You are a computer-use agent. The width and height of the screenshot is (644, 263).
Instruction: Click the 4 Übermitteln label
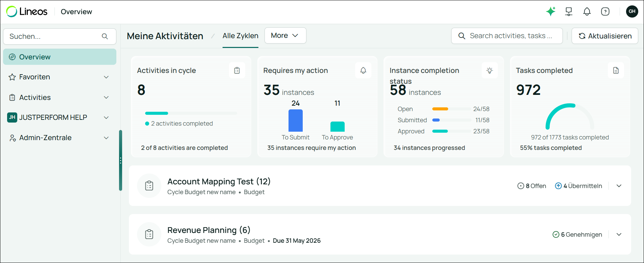coord(582,186)
